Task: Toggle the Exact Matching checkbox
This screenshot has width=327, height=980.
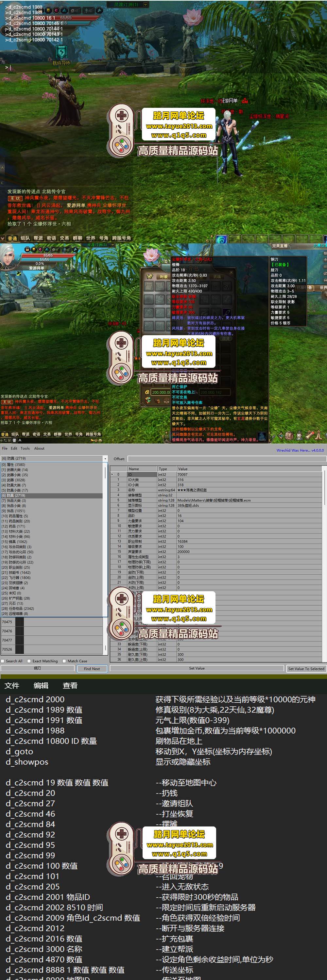Action: [29, 661]
